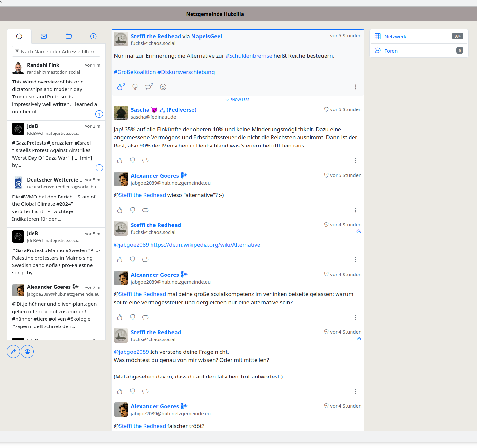Like Steffi's Schuldenbremse post

tap(120, 87)
